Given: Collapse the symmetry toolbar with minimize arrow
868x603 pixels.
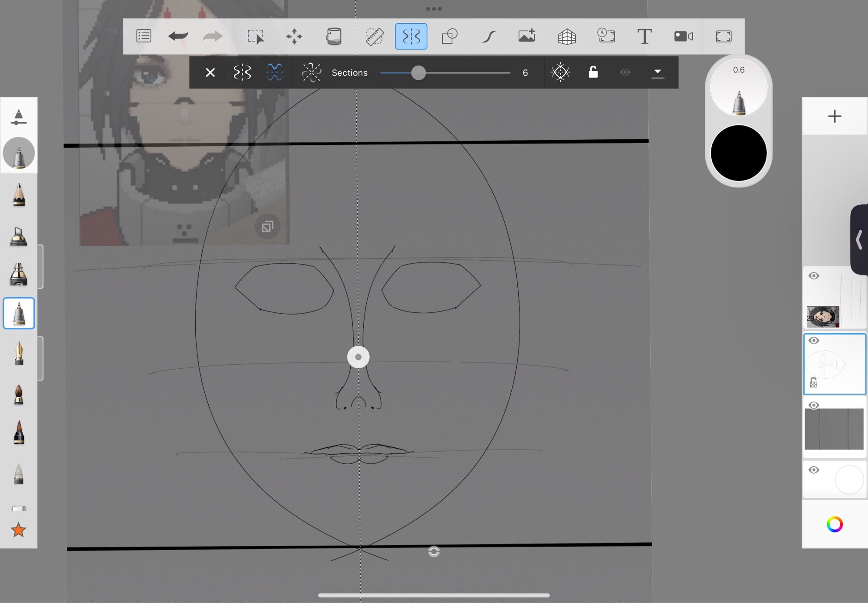Looking at the screenshot, I should (658, 73).
